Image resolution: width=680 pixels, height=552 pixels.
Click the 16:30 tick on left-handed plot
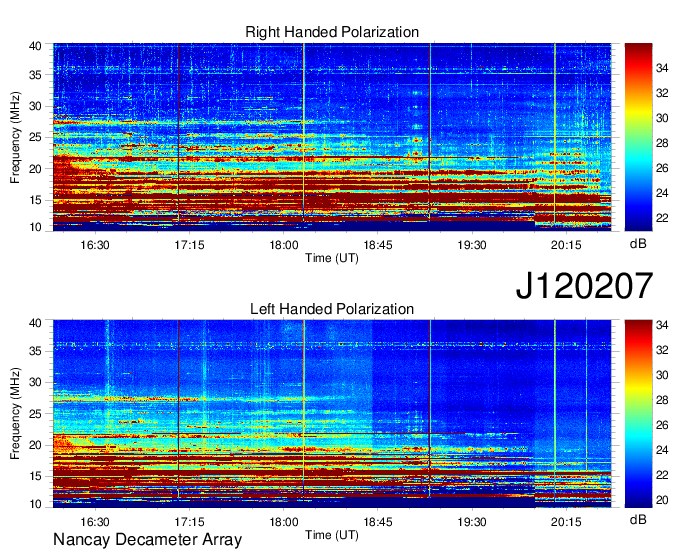[x=95, y=522]
